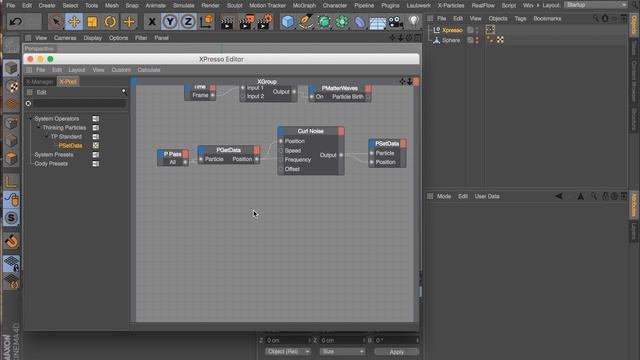The image size is (640, 360).
Task: Toggle Sphere object visibility dots
Action: (x=477, y=40)
